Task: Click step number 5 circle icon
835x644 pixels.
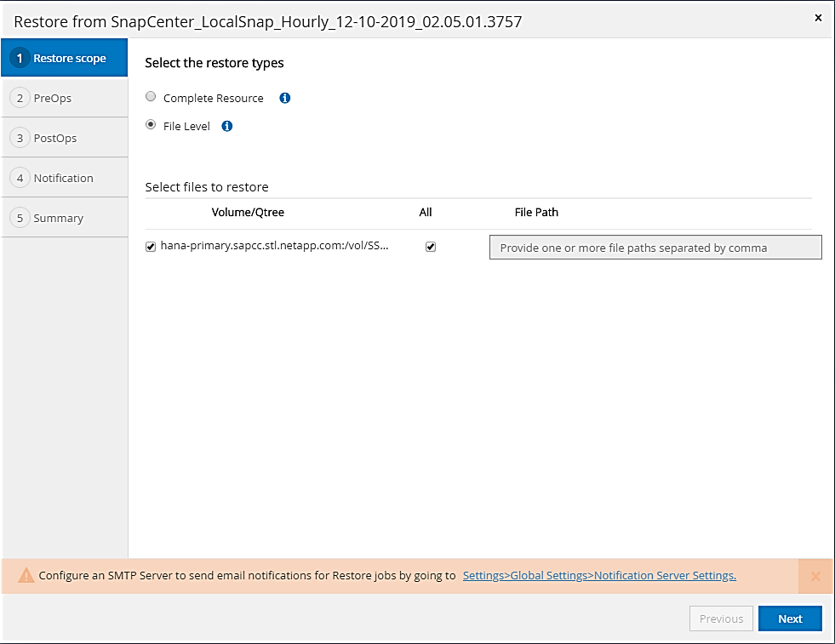Action: tap(20, 218)
